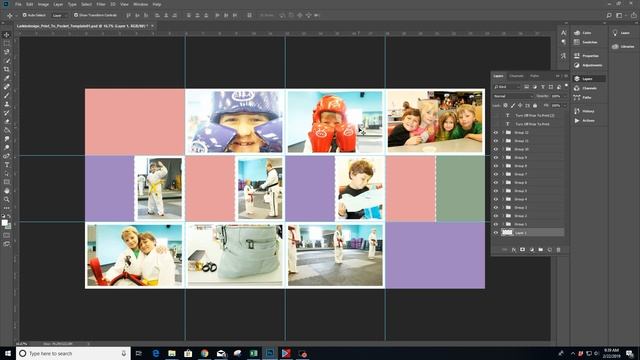Image resolution: width=640 pixels, height=360 pixels.
Task: Select the Gradient tool
Action: coord(7,130)
